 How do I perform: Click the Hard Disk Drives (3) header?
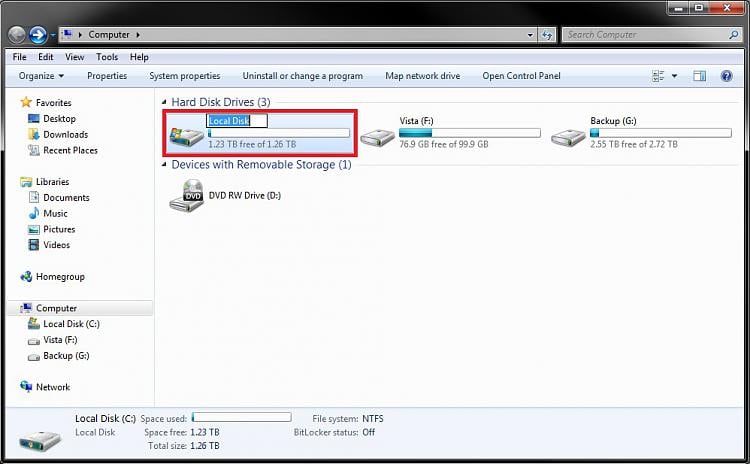coord(221,102)
